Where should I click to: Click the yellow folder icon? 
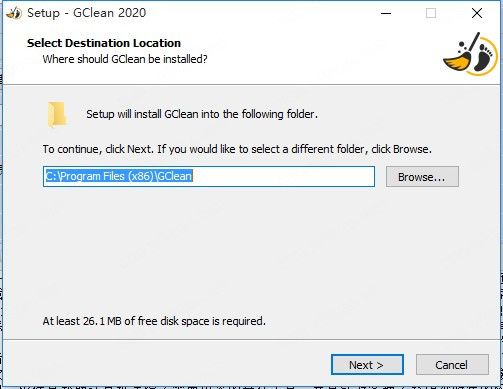point(57,115)
